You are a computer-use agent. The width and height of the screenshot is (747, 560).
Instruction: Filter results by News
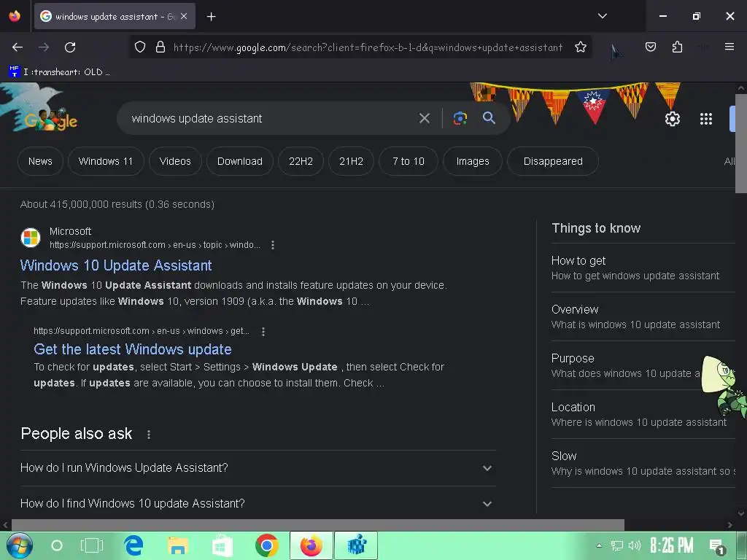[41, 161]
